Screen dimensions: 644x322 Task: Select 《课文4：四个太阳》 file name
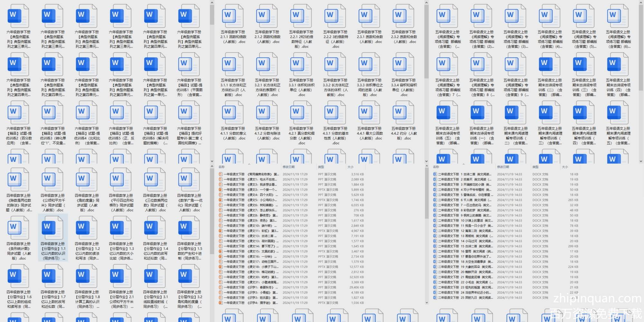[x=251, y=195]
